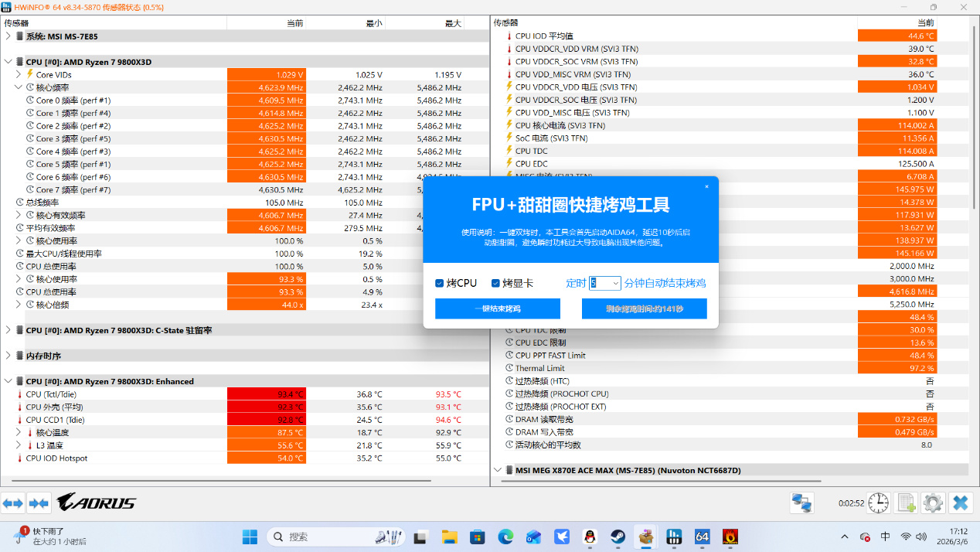The height and width of the screenshot is (552, 980).
Task: Open Task View from the taskbar
Action: [420, 536]
